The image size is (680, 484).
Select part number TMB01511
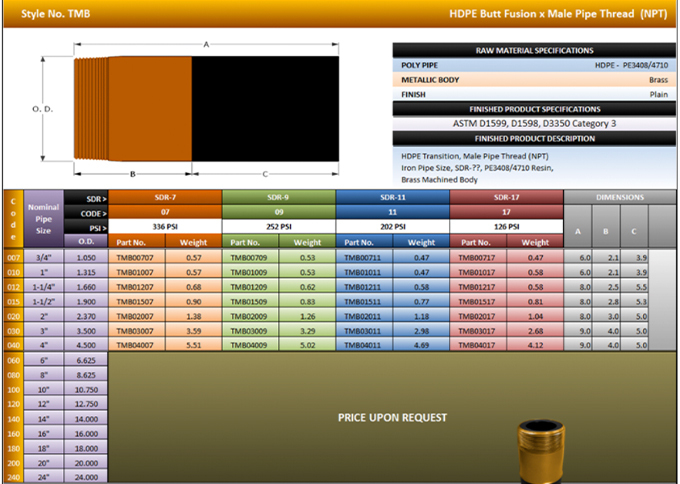point(363,301)
